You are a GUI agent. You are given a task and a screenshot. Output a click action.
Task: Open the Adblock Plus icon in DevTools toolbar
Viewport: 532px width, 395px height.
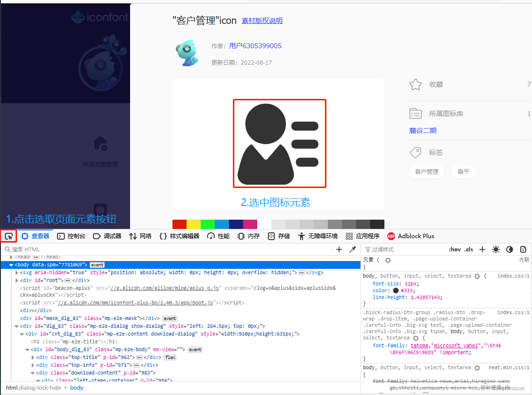tap(391, 236)
